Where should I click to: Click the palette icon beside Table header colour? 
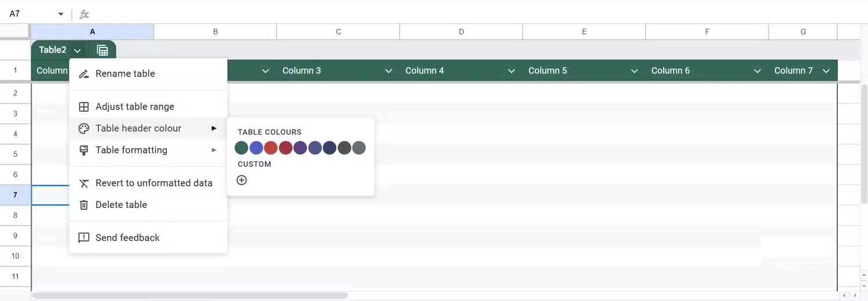coord(84,129)
